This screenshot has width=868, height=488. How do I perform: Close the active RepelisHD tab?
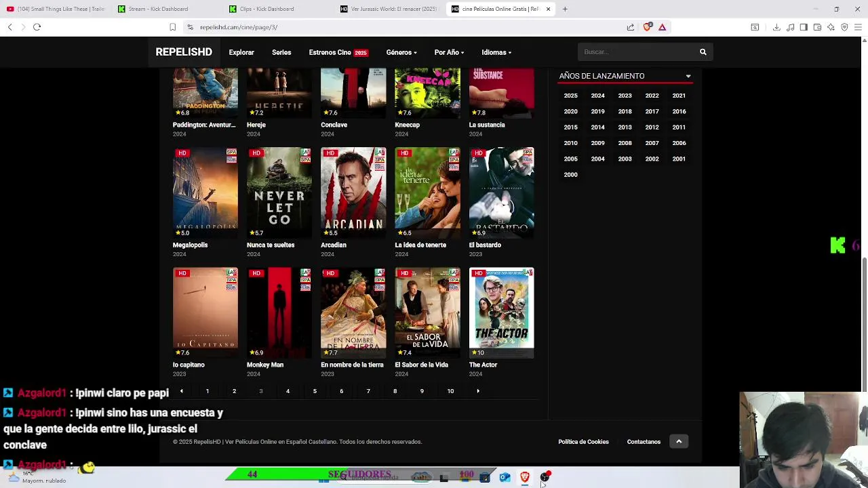tap(548, 9)
